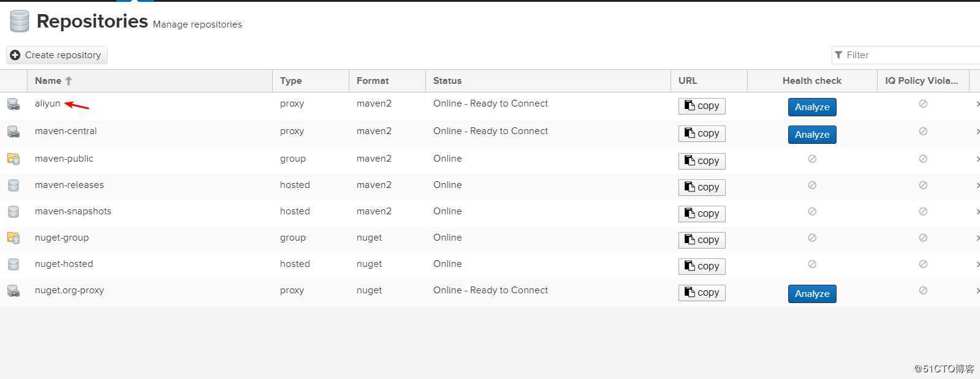The height and width of the screenshot is (379, 980).
Task: Expand the maven-public row chevron
Action: point(977,159)
